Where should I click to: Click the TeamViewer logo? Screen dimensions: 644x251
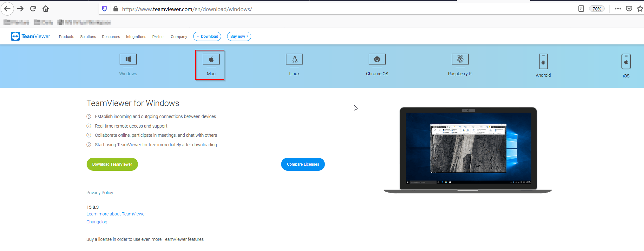(30, 36)
